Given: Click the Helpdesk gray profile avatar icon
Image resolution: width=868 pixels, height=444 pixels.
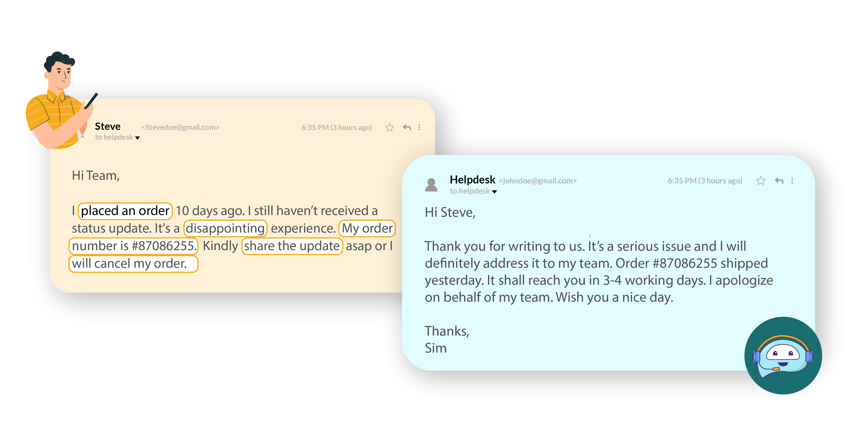Looking at the screenshot, I should coord(431,185).
